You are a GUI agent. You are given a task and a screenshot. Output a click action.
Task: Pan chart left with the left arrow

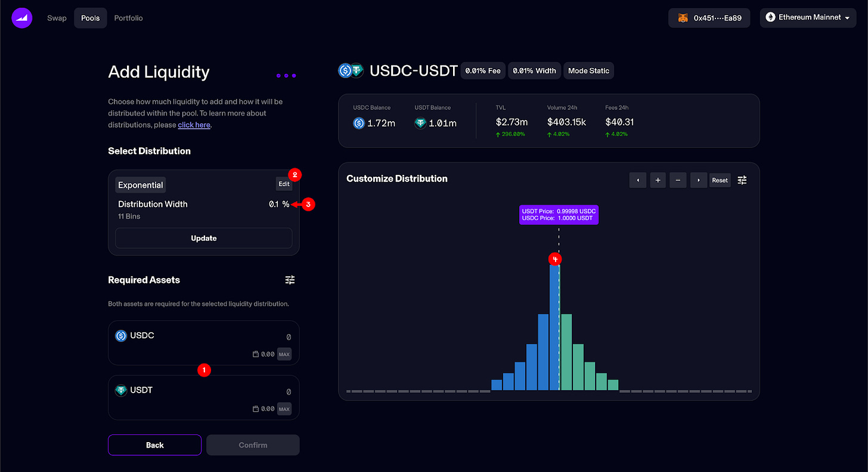click(638, 180)
